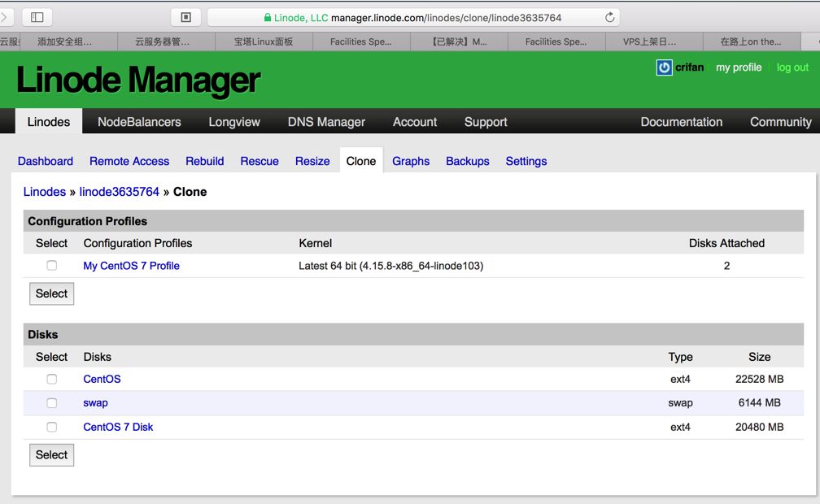Reload the page using the refresh icon

point(610,17)
